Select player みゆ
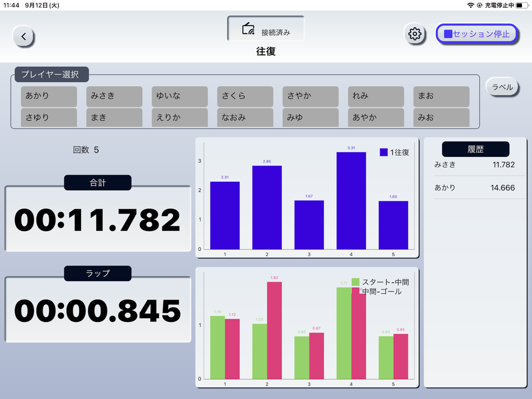 pos(311,118)
